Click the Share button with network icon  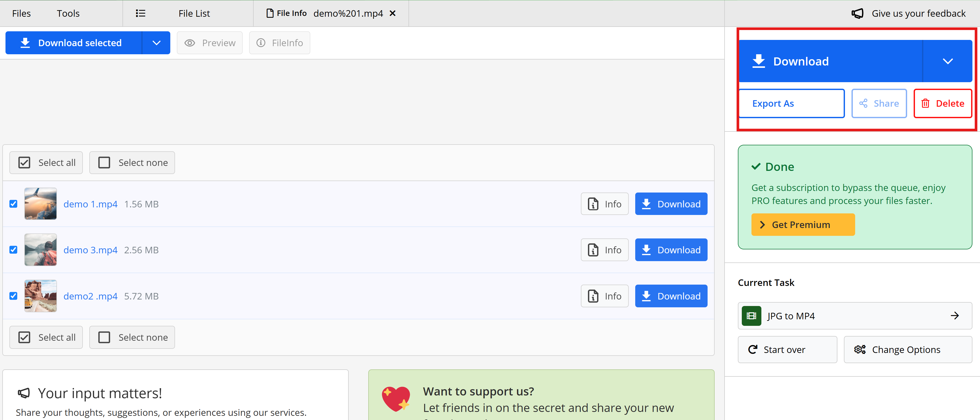[x=879, y=103]
